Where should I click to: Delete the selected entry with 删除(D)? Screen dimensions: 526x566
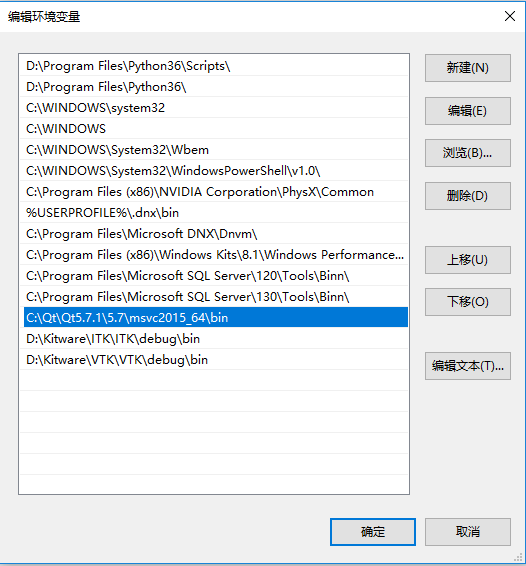coord(468,196)
